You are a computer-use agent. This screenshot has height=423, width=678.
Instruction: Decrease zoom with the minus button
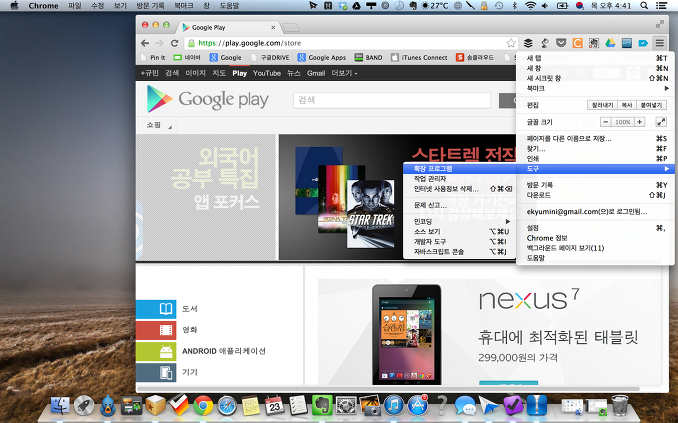(606, 122)
